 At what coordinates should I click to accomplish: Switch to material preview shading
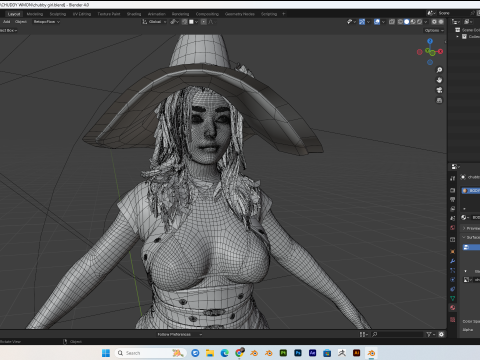click(413, 22)
